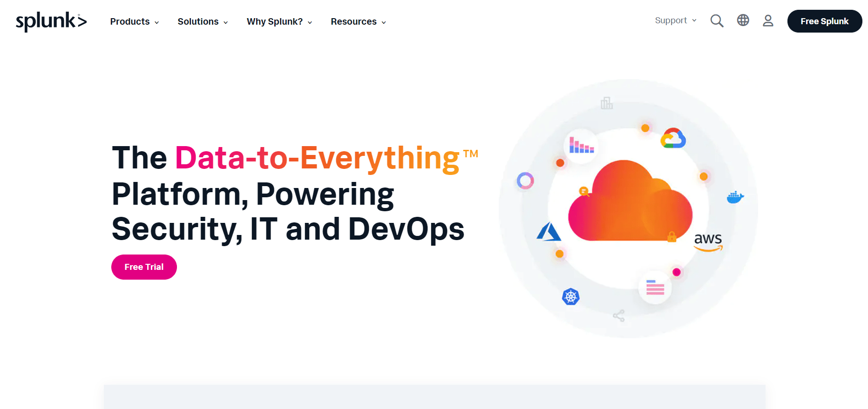Open the Why Splunk? menu
868x409 pixels.
coord(279,22)
